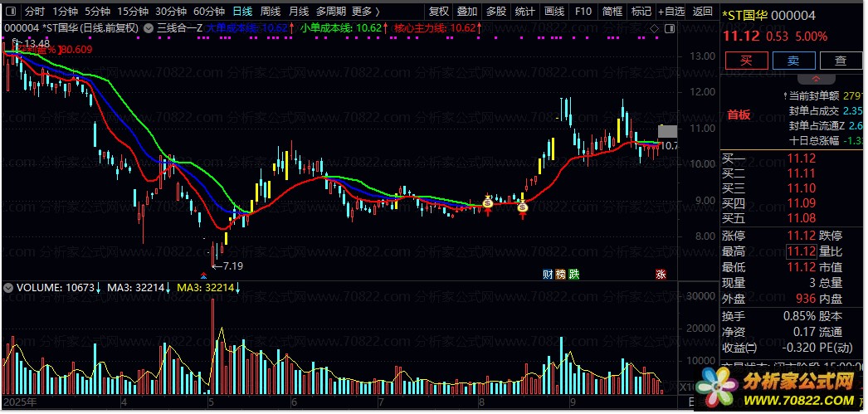Viewport: 868px width, 414px height.
Task: Open the 复权 adjustment menu
Action: click(439, 11)
